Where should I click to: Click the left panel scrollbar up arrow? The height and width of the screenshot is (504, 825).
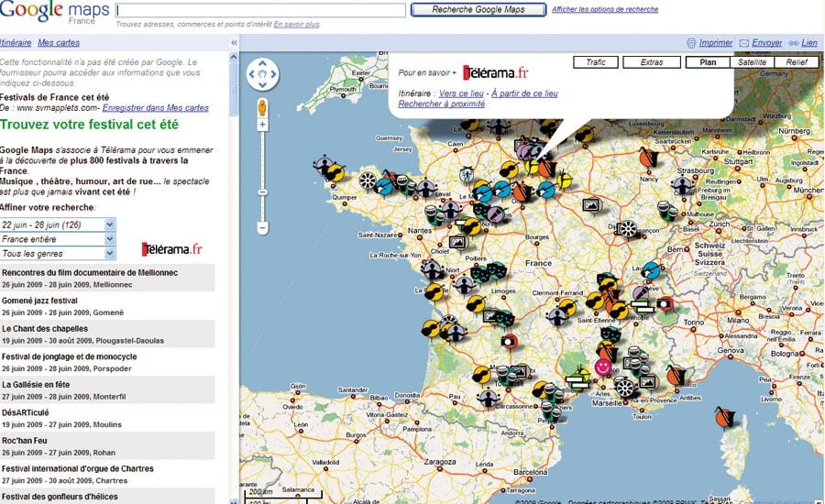point(234,56)
